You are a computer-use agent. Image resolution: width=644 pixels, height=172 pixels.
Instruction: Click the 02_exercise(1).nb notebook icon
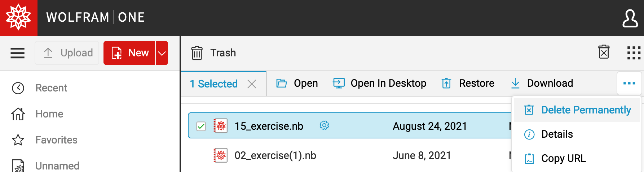point(220,155)
